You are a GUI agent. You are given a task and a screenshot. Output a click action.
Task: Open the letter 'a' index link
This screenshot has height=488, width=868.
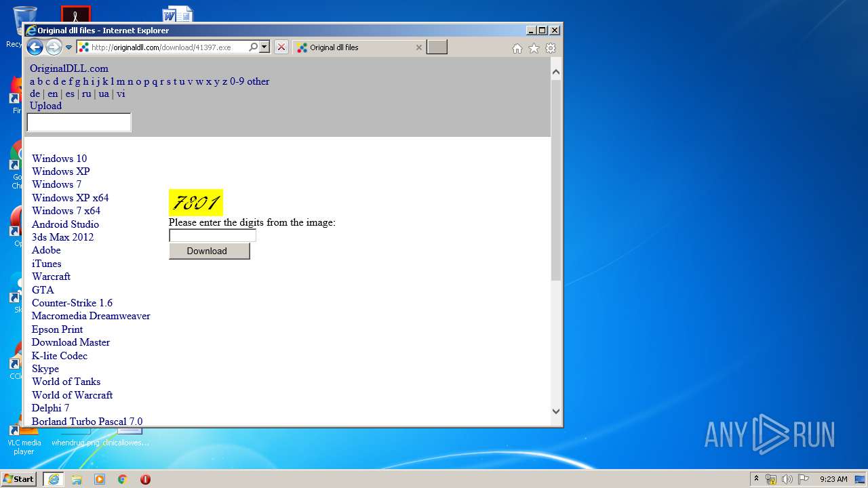(32, 81)
